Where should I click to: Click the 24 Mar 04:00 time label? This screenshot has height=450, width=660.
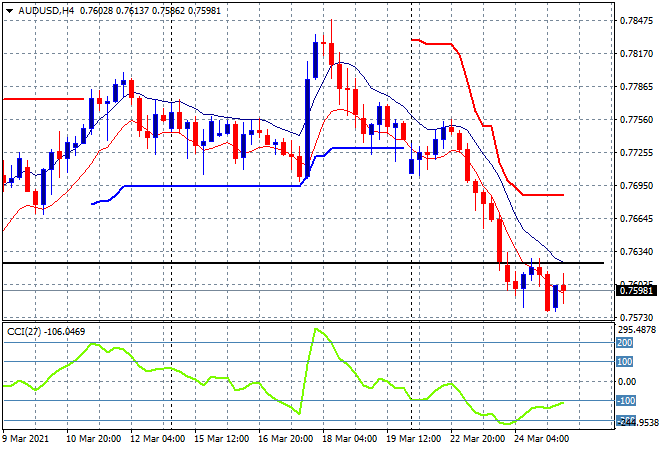pyautogui.click(x=541, y=439)
